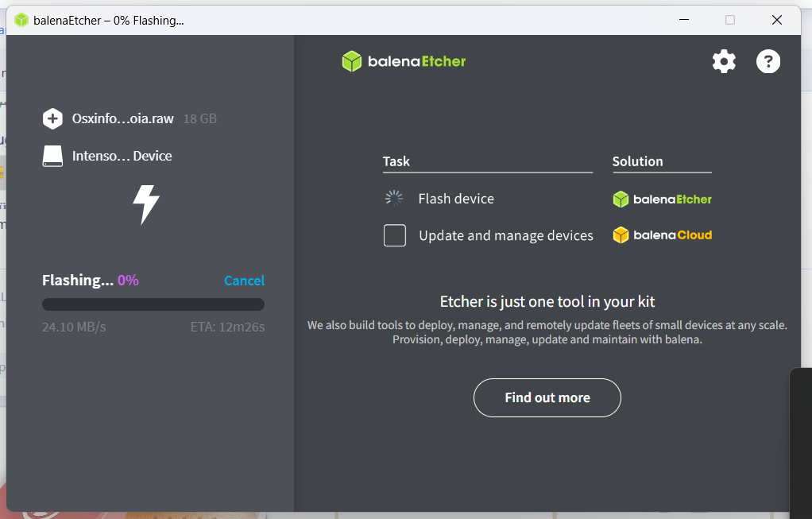812x519 pixels.
Task: Click the Find out more button
Action: 547,397
